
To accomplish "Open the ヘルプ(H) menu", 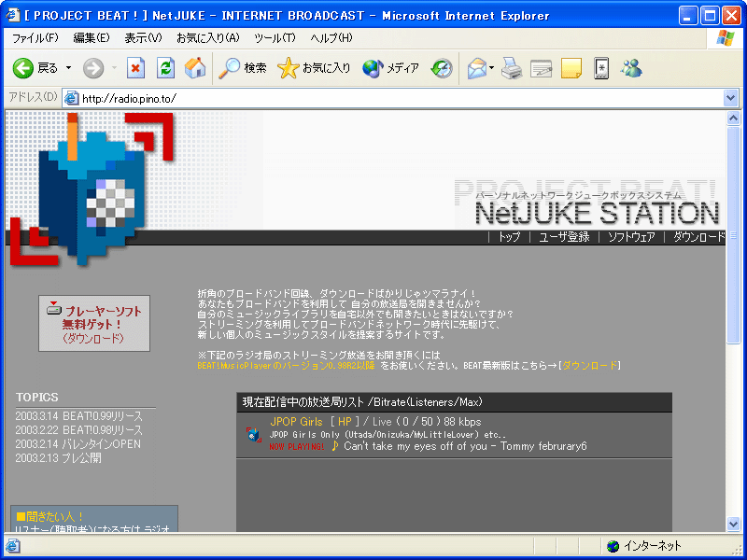I will (x=331, y=38).
